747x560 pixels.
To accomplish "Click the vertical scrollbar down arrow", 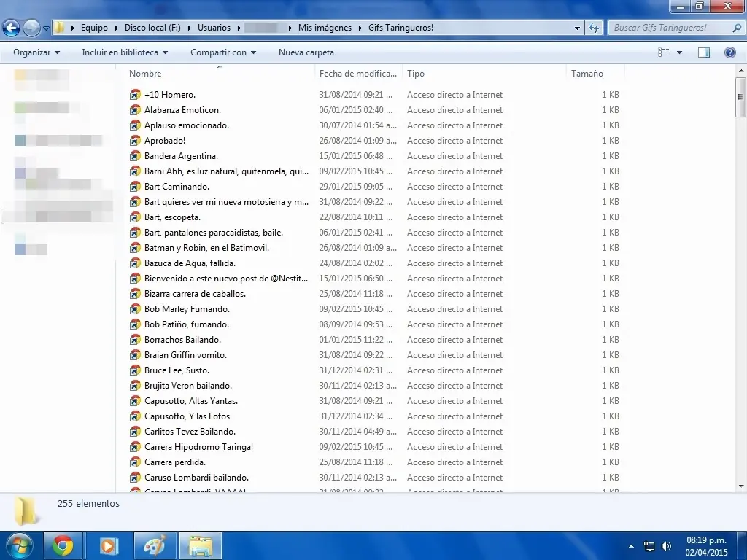I will pos(741,486).
